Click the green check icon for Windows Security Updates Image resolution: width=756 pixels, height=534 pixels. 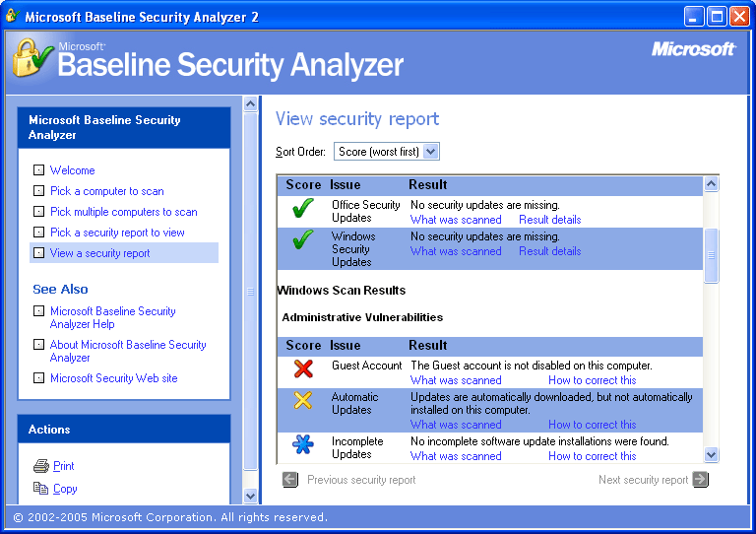point(303,239)
